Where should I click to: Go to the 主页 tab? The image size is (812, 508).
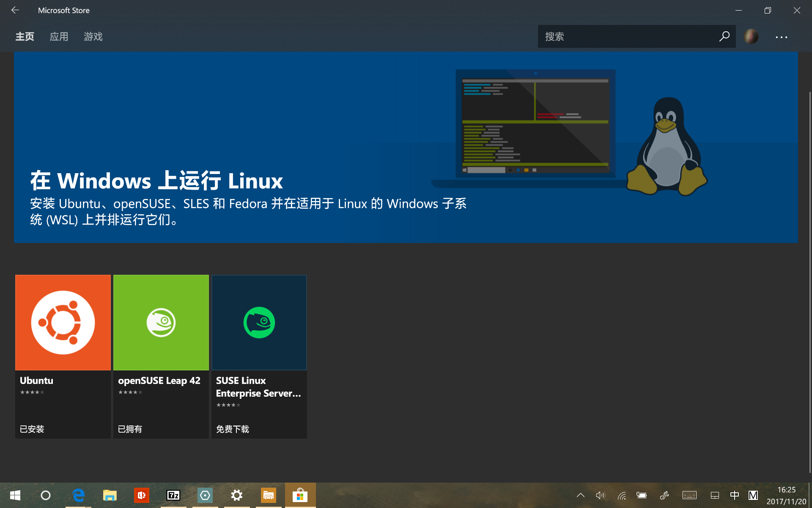[25, 37]
